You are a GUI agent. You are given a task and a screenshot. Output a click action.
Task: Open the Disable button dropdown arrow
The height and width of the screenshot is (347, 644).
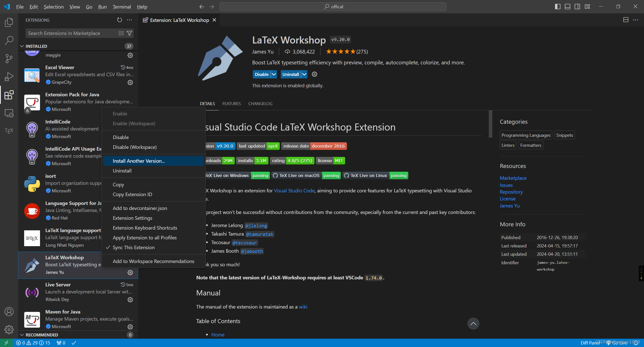pyautogui.click(x=274, y=74)
